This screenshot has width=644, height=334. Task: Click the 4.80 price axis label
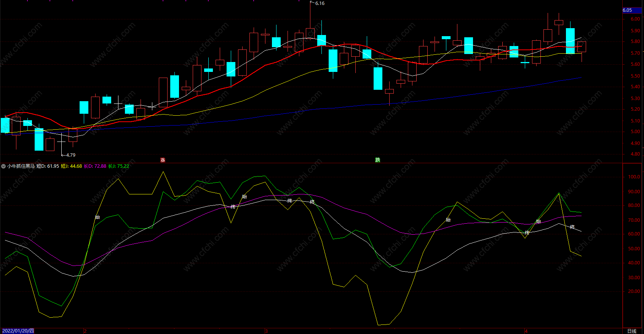tap(635, 154)
